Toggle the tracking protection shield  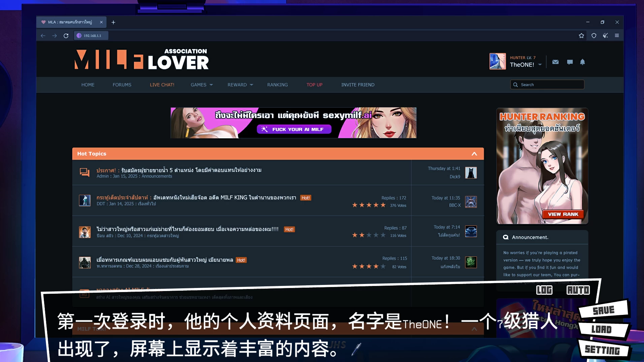pyautogui.click(x=593, y=35)
